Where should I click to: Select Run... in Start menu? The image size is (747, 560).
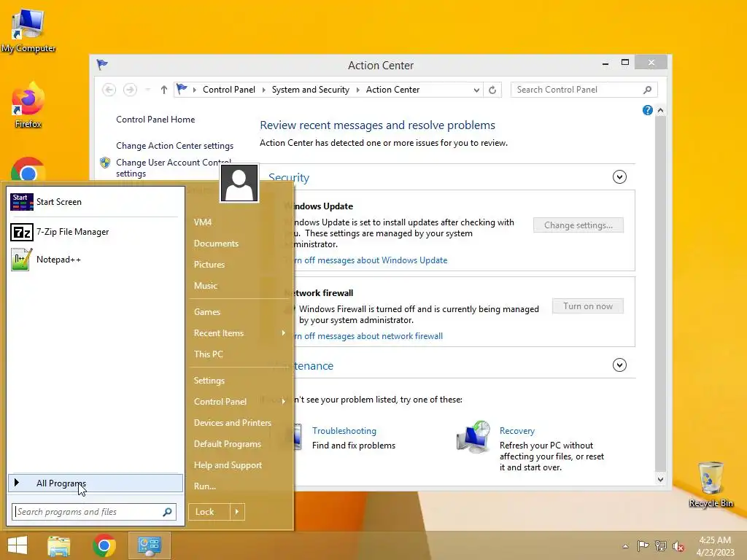(x=205, y=486)
